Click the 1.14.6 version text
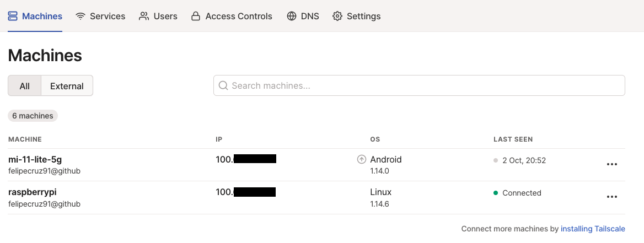Image resolution: width=644 pixels, height=243 pixels. point(379,203)
